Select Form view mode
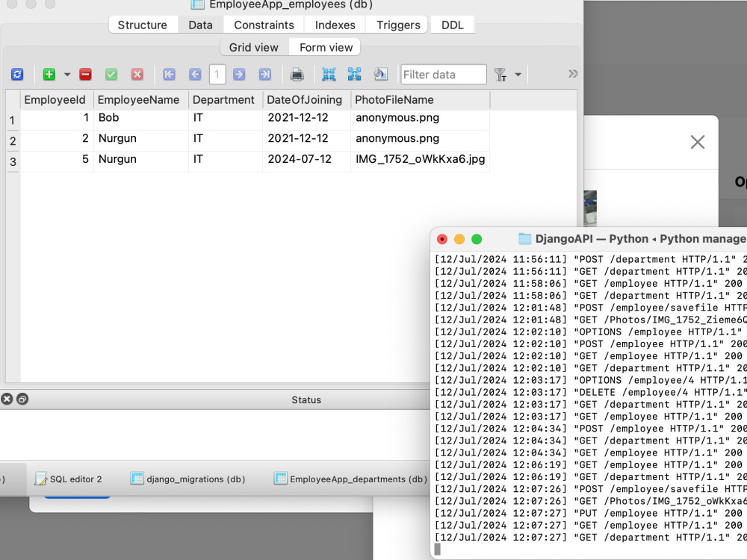Viewport: 747px width, 560px height. 326,48
